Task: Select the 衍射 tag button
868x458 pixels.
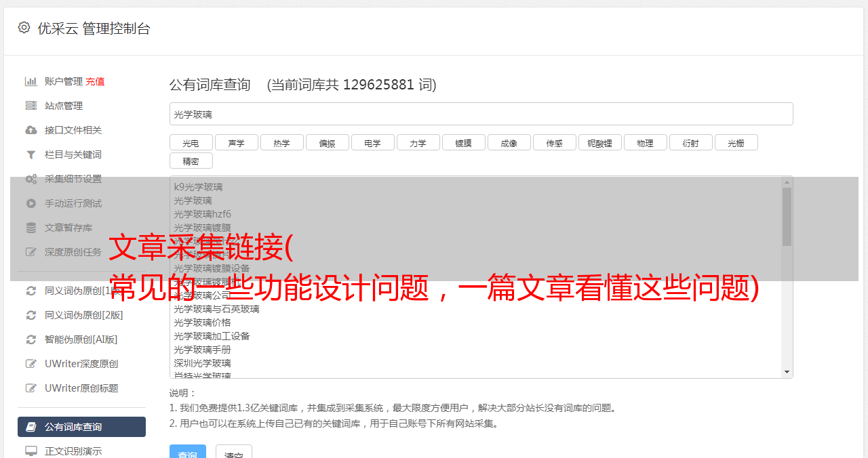Action: click(691, 142)
